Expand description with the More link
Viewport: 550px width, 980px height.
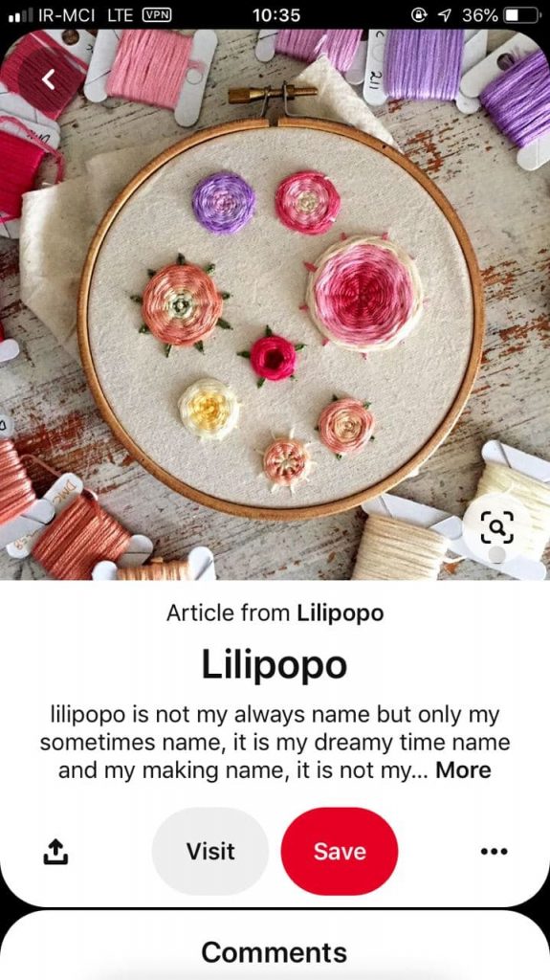click(463, 770)
